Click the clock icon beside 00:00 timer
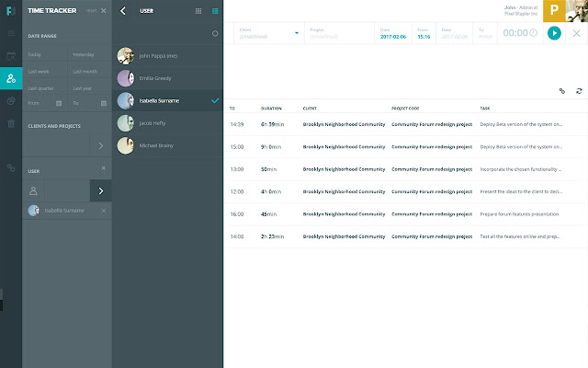Screen dimensions: 588x368 click(x=533, y=33)
